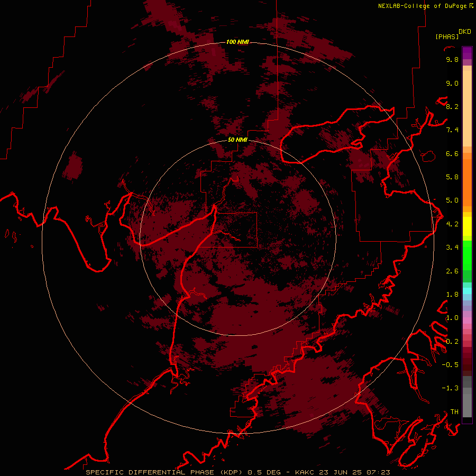The width and height of the screenshot is (476, 476).
Task: Click the 23 JUN 25 date in the caption
Action: click(339, 472)
